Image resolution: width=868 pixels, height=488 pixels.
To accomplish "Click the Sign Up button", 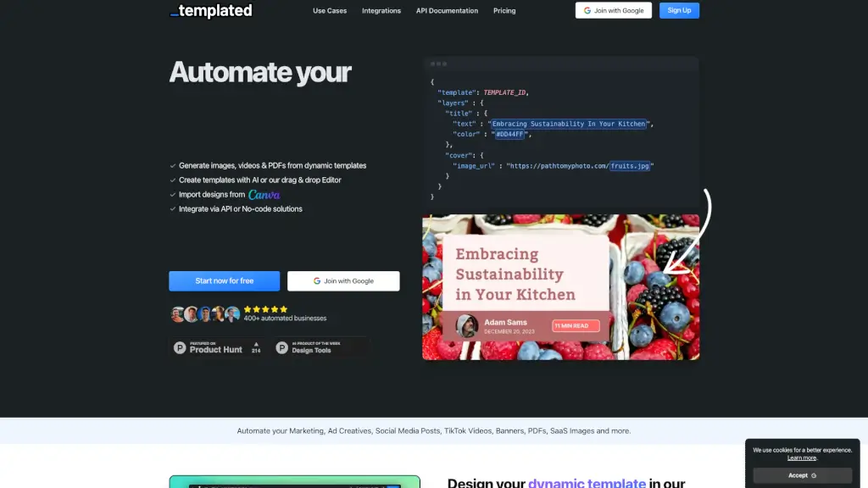I will click(x=678, y=10).
